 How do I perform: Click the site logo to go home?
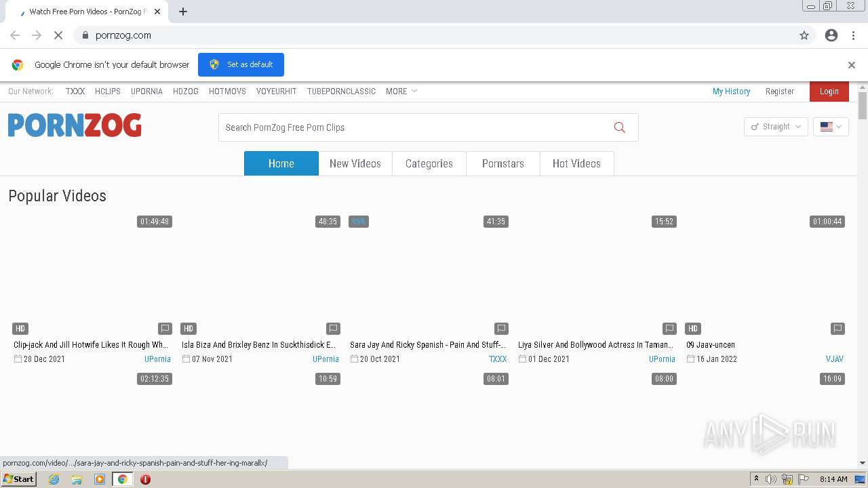pyautogui.click(x=75, y=125)
